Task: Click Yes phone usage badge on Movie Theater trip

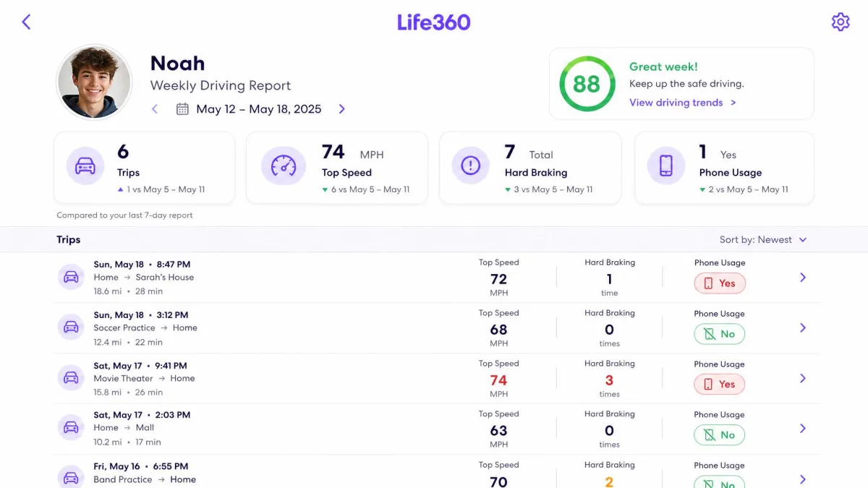Action: pyautogui.click(x=720, y=385)
